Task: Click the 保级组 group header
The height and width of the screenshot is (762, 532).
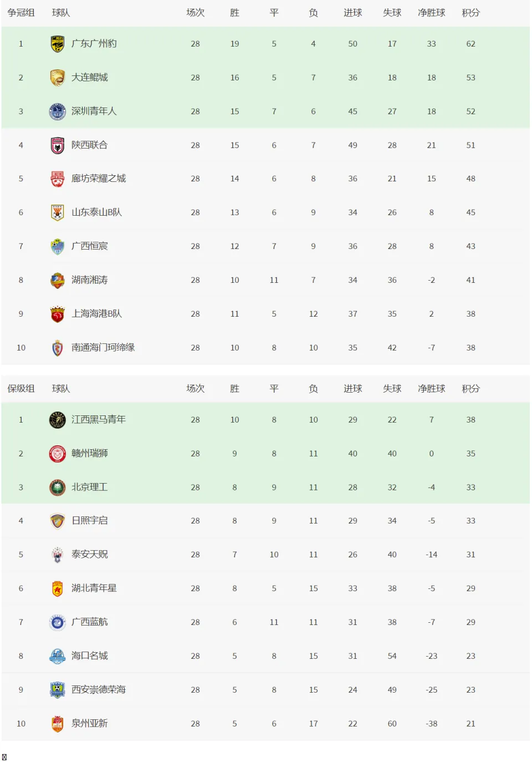Action: point(21,389)
